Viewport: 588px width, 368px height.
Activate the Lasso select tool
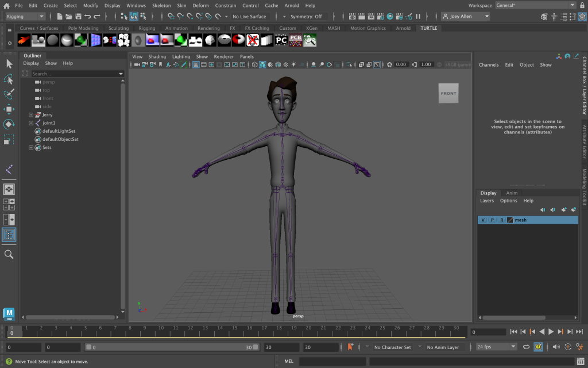[9, 78]
